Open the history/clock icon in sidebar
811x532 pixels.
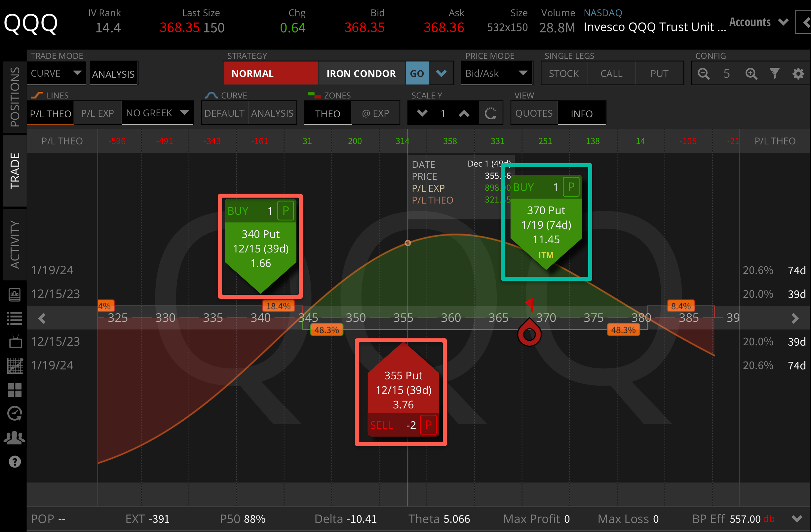[x=14, y=413]
